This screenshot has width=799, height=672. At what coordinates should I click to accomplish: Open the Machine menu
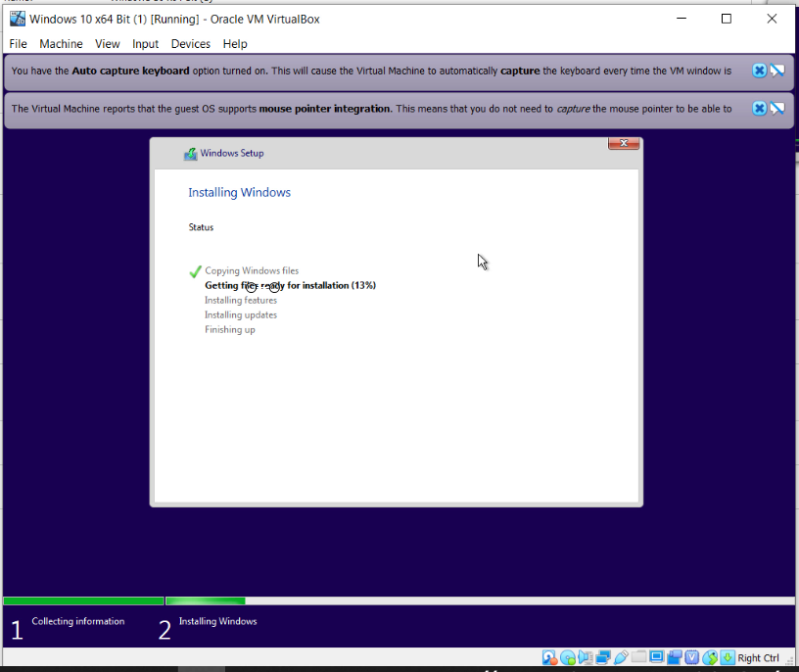point(61,44)
